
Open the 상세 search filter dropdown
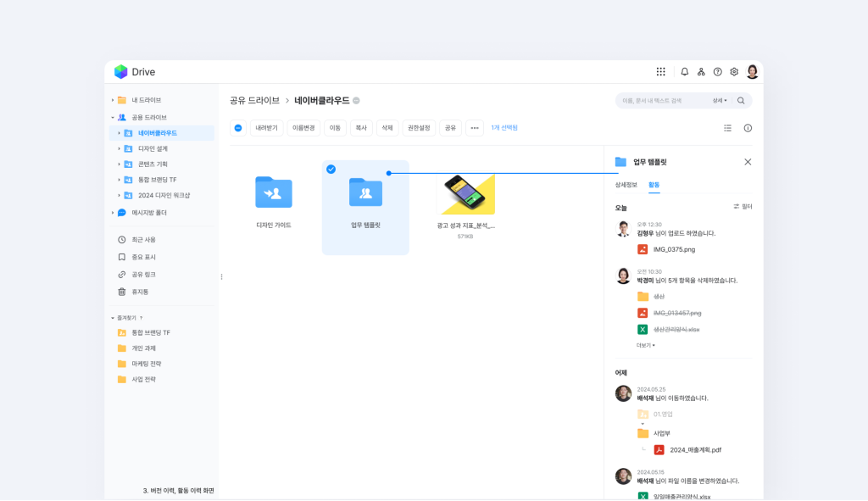719,100
